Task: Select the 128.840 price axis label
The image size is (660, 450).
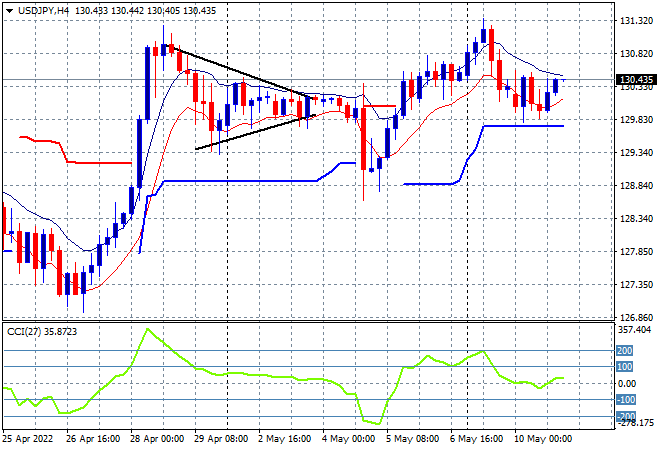Action: click(636, 186)
